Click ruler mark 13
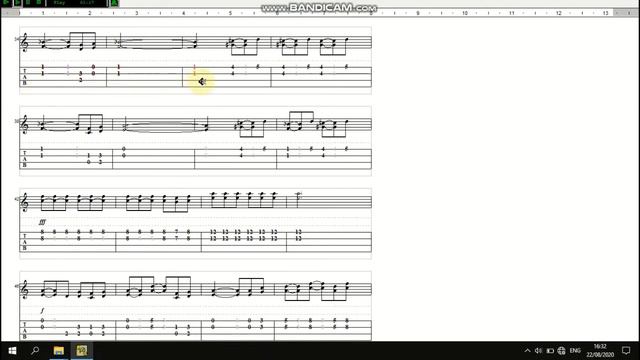The width and height of the screenshot is (640, 360). (x=605, y=13)
